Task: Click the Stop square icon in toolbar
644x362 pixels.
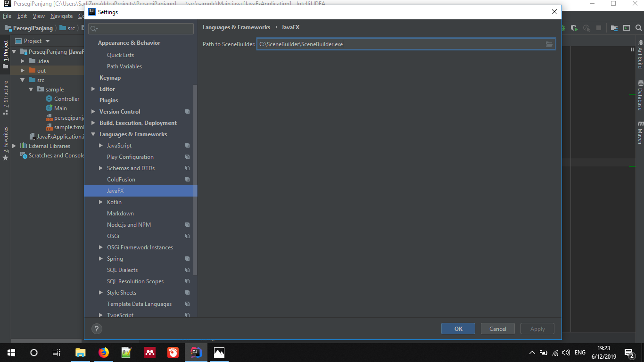Action: tap(599, 28)
